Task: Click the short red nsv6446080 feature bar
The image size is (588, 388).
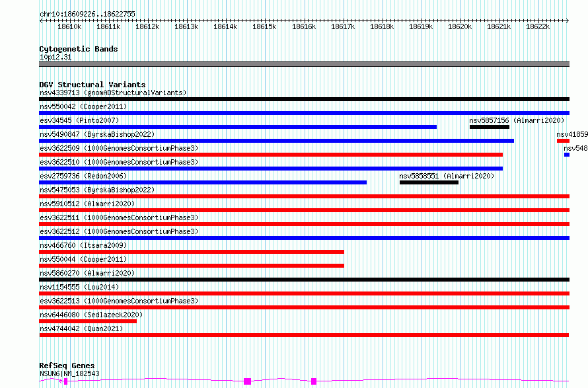Action: coord(88,321)
